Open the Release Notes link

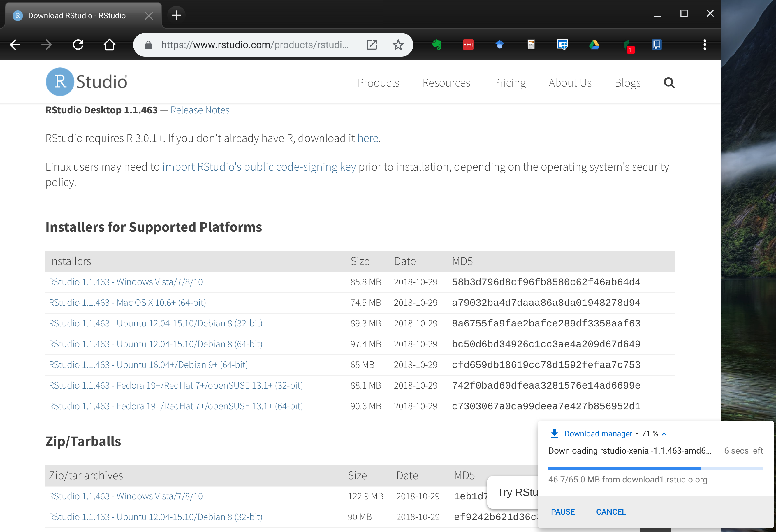[x=200, y=110]
